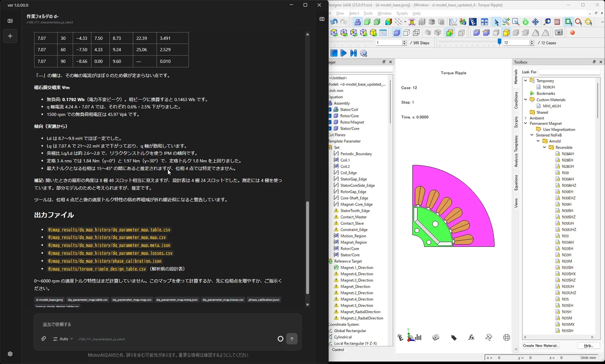The image size is (605, 364).
Task: Collapse the Temporary materials folder
Action: [x=526, y=81]
